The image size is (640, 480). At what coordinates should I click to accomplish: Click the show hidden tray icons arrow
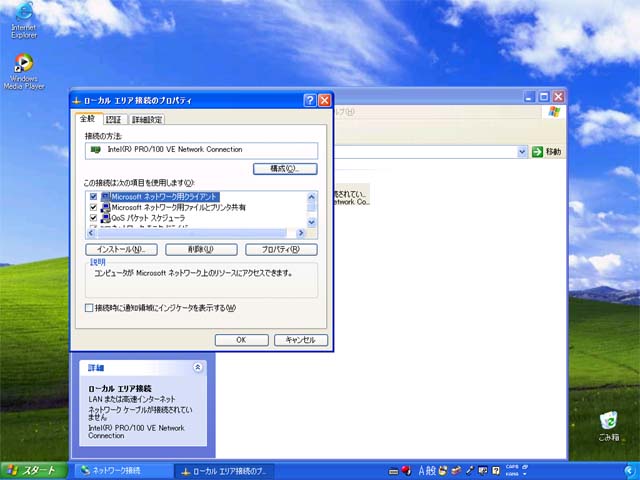(629, 471)
